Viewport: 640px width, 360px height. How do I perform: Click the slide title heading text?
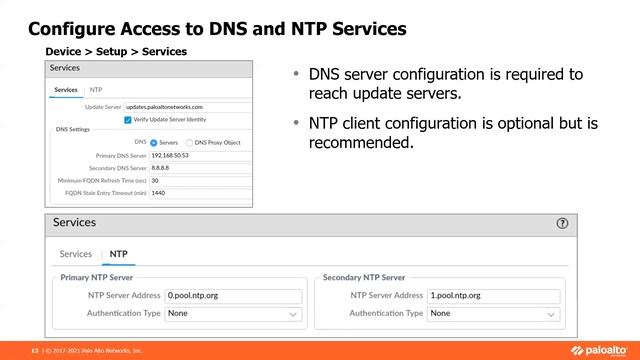217,29
